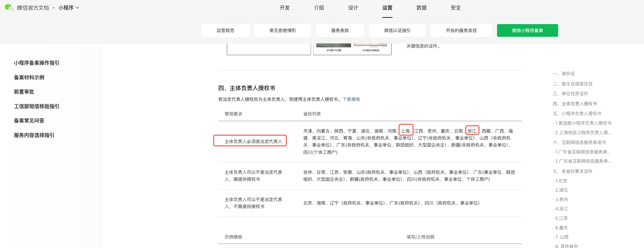
Task: Jump to 2.湖北 outline item
Action: point(560,190)
